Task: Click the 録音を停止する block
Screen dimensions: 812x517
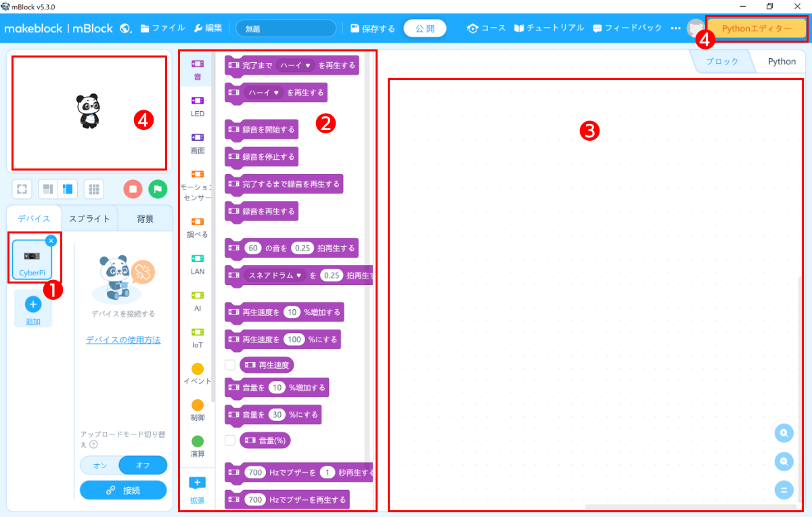Action: [261, 157]
